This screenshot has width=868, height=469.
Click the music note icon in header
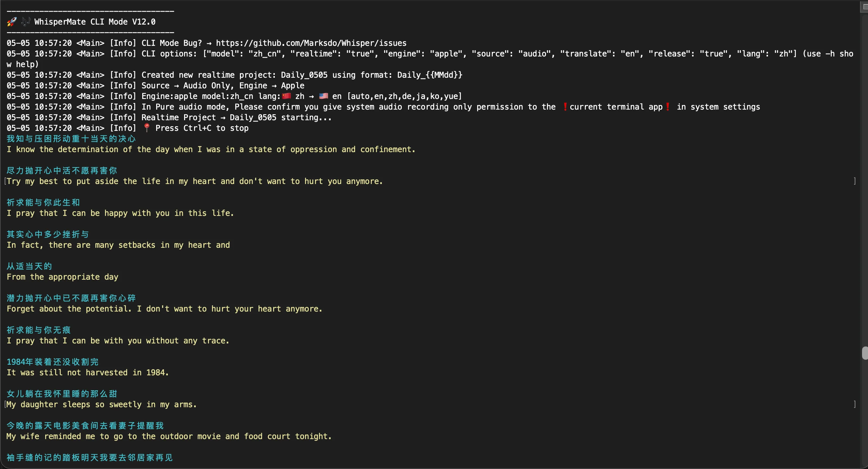click(x=26, y=22)
